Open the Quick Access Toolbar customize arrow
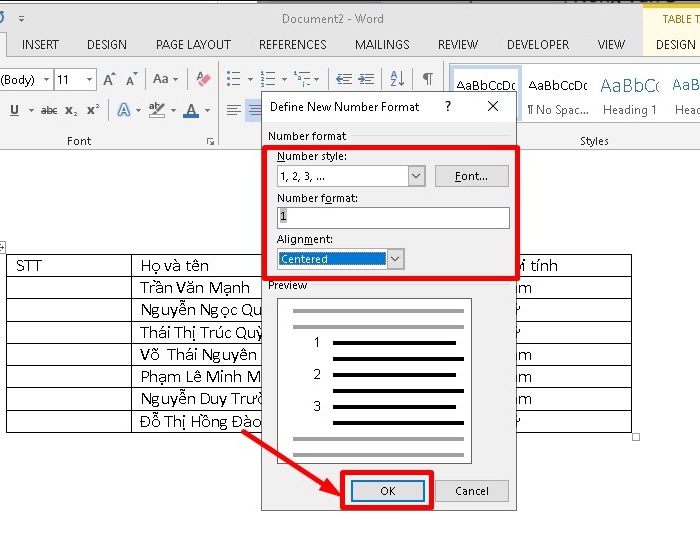This screenshot has width=700, height=545. [x=21, y=19]
